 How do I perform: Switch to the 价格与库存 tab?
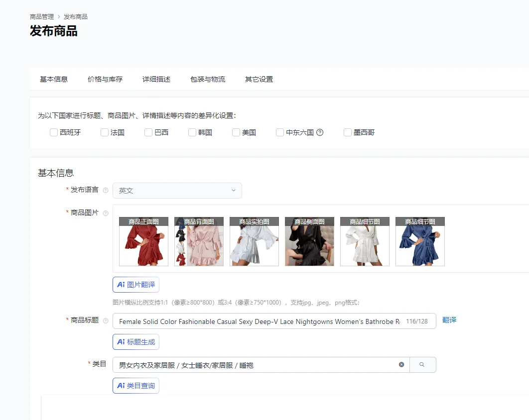click(x=105, y=79)
